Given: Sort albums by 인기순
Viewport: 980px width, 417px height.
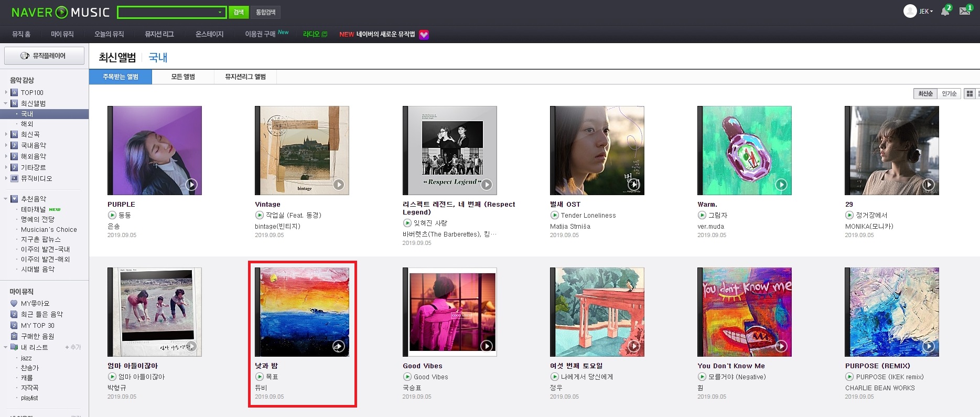Looking at the screenshot, I should click(x=949, y=93).
